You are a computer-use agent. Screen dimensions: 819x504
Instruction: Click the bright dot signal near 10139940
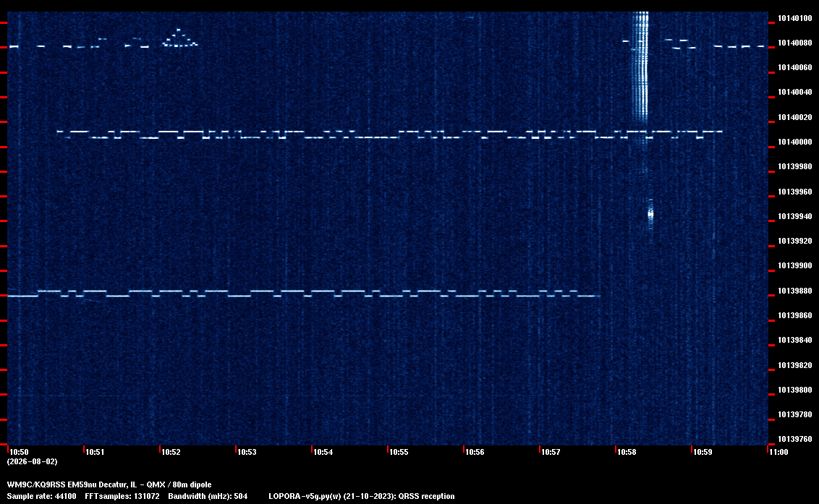tap(650, 213)
